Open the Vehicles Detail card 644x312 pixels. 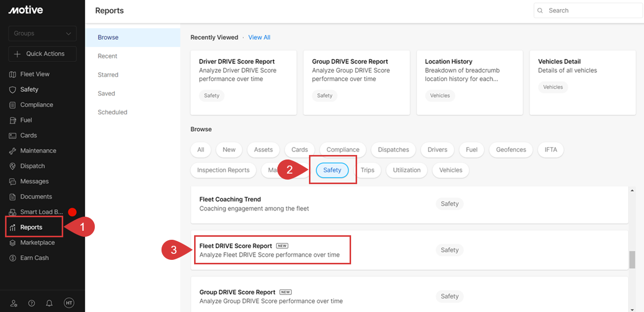pos(583,82)
